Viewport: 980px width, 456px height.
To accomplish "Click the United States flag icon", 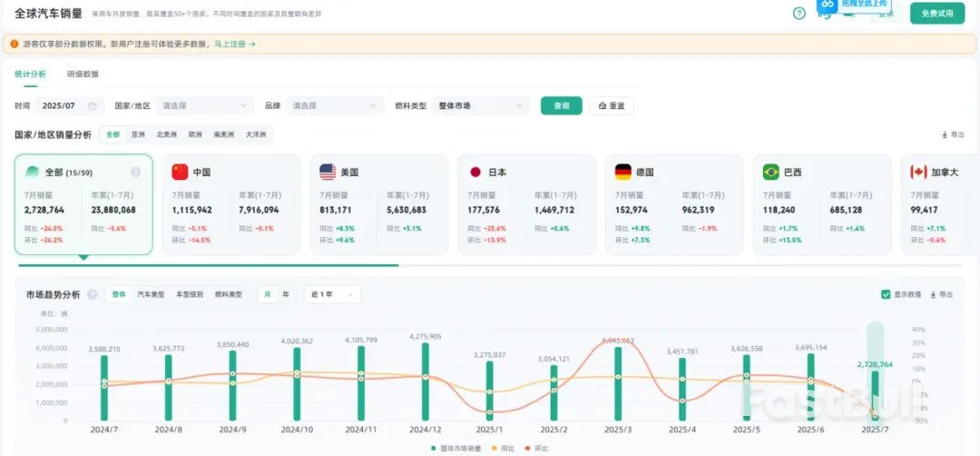I will 328,172.
